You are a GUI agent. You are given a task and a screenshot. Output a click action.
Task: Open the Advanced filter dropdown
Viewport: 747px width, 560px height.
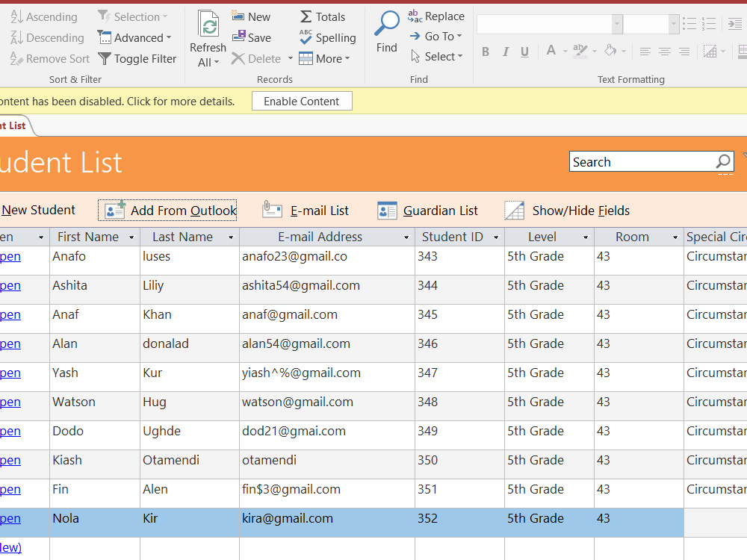pyautogui.click(x=134, y=37)
